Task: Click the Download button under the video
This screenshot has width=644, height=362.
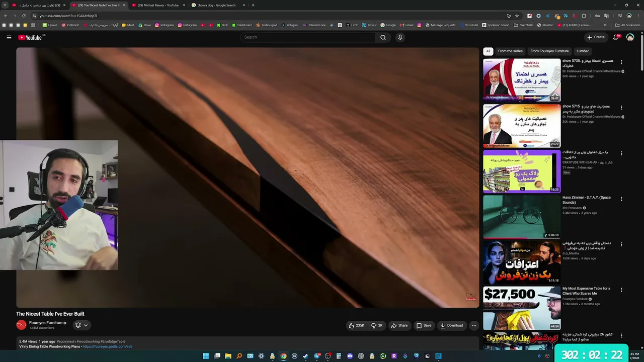Action: (x=452, y=325)
